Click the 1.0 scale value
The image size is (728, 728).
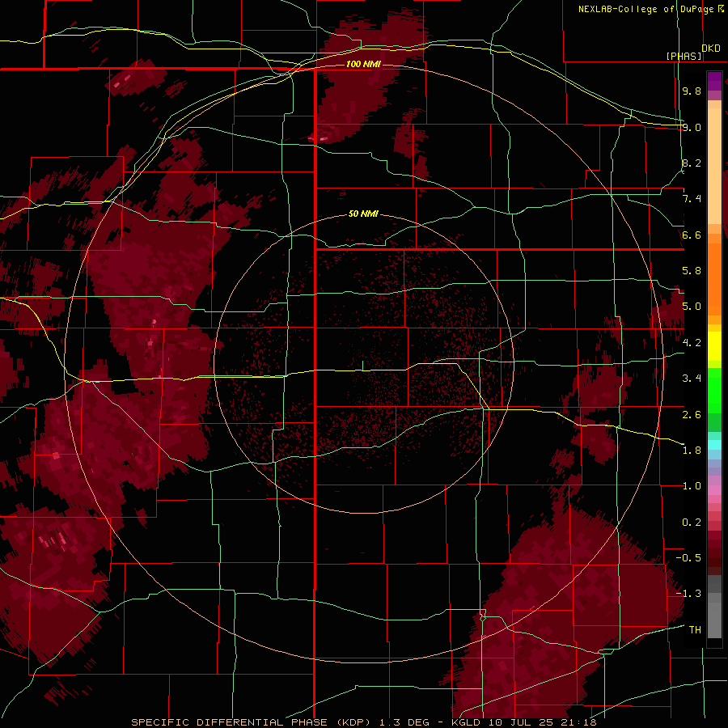pos(692,486)
